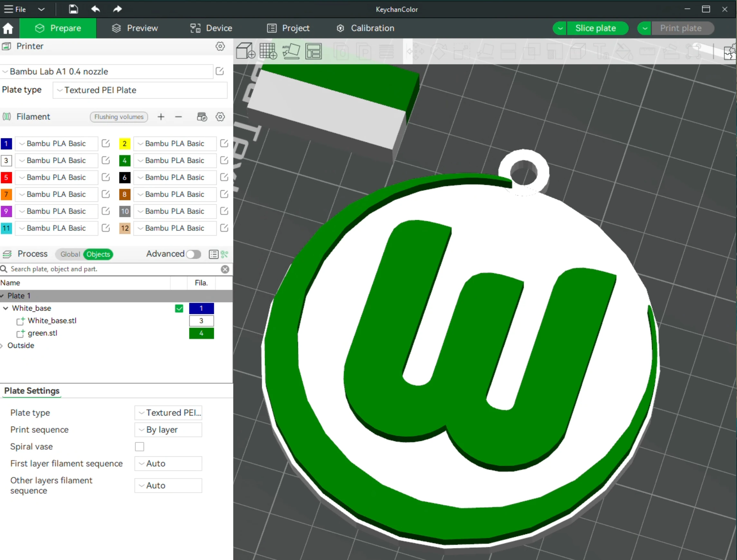Click the Home icon

[x=8, y=28]
